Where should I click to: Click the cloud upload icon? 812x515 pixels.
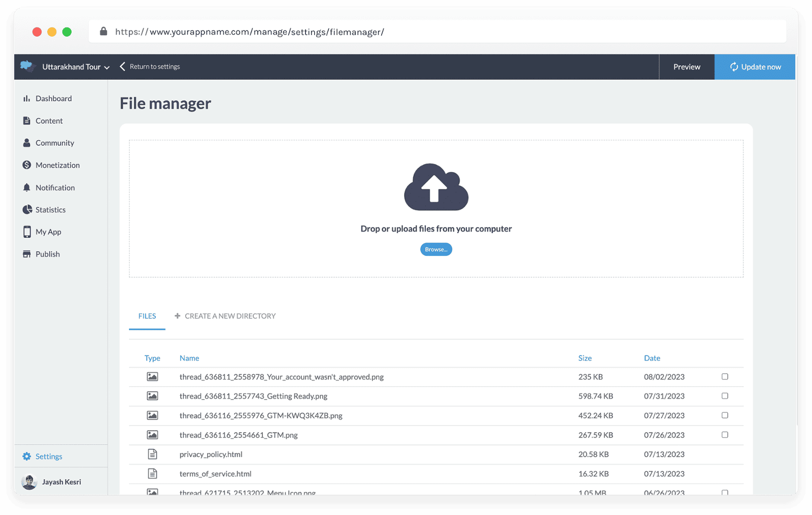click(x=436, y=187)
